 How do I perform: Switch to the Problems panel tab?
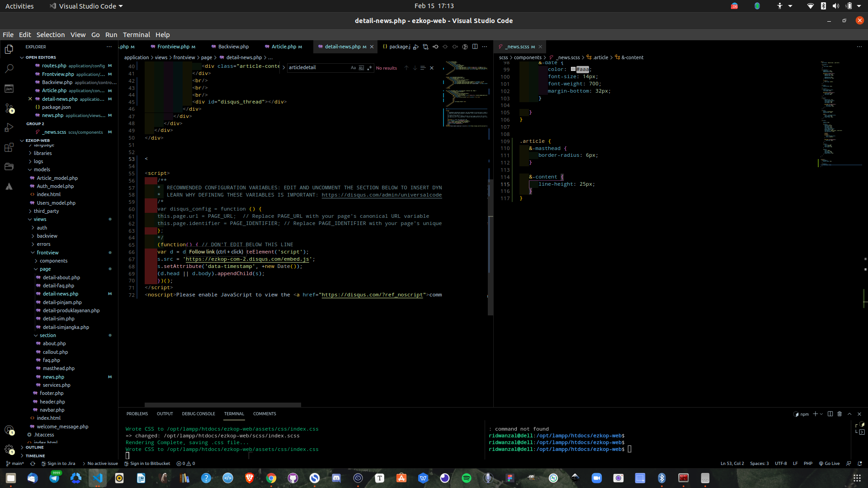pyautogui.click(x=137, y=414)
